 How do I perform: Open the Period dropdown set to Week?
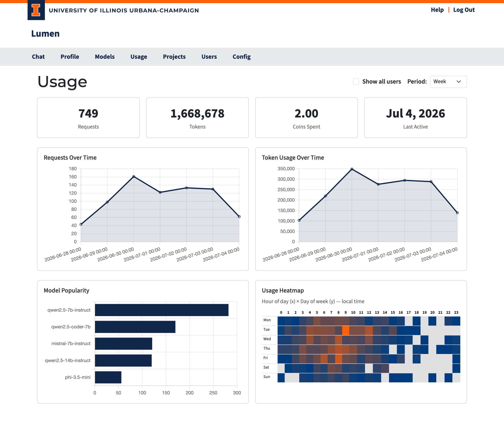[448, 82]
